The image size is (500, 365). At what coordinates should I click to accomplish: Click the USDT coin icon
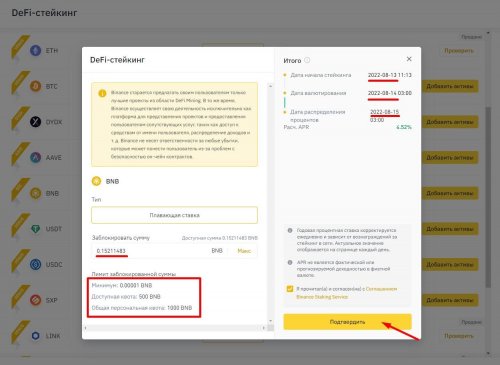pos(35,229)
